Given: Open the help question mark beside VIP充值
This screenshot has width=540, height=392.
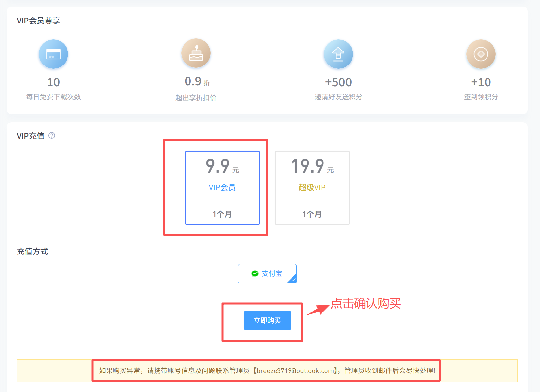Looking at the screenshot, I should tap(52, 136).
